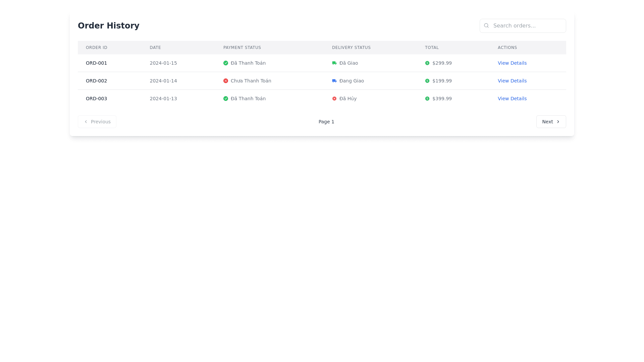The width and height of the screenshot is (644, 362).
Task: Click the Payment Status column header
Action: (x=242, y=48)
